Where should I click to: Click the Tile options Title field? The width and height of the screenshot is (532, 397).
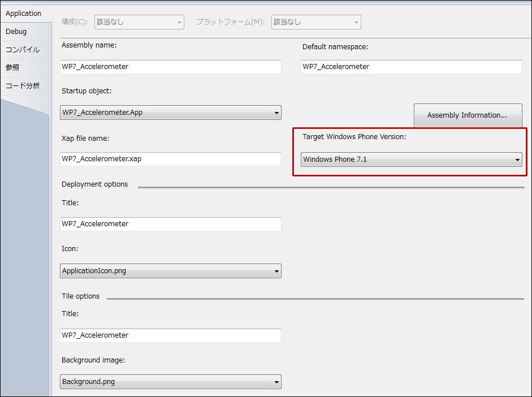[x=171, y=335]
